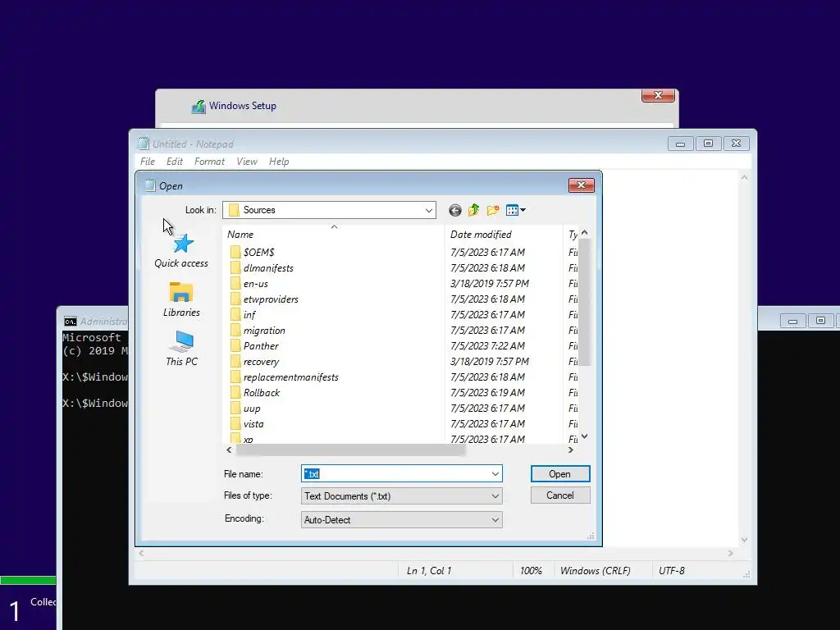Open Notepad's File menu

[148, 162]
